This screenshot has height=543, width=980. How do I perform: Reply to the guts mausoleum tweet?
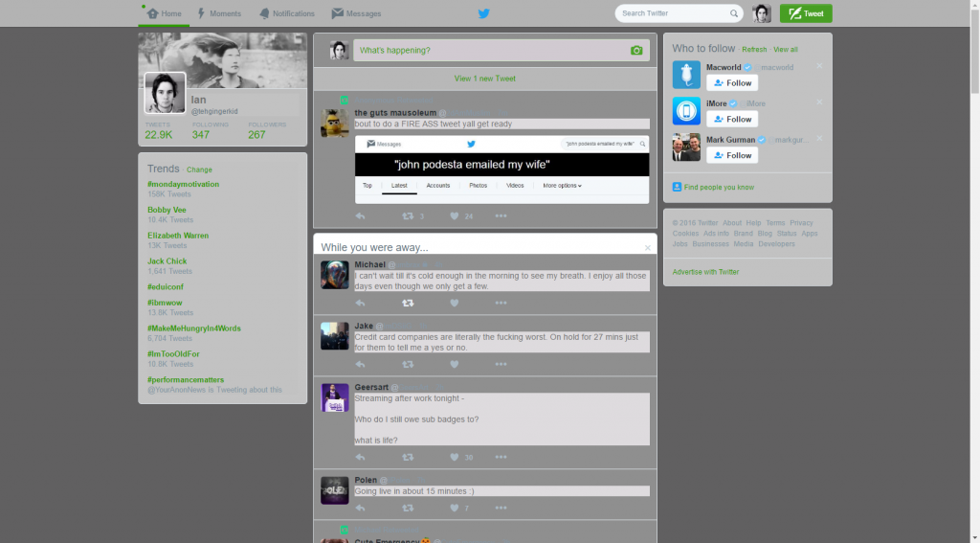[x=360, y=215]
